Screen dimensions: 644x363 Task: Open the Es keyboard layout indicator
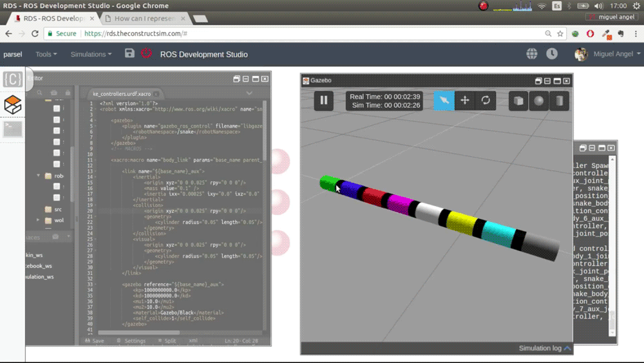point(556,6)
